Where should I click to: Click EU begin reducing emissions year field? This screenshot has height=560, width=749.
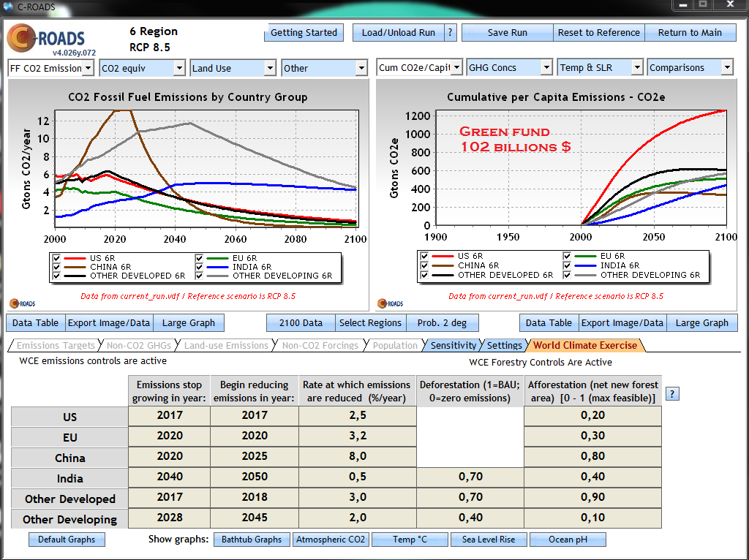pos(254,436)
